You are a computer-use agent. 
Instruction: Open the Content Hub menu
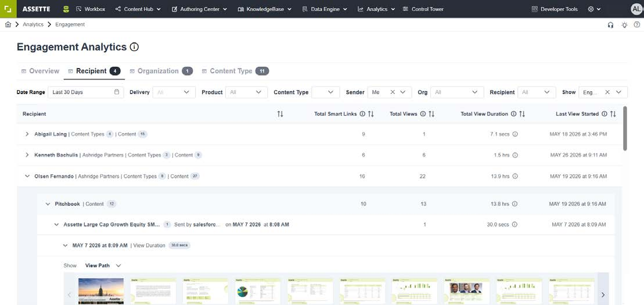pyautogui.click(x=138, y=9)
